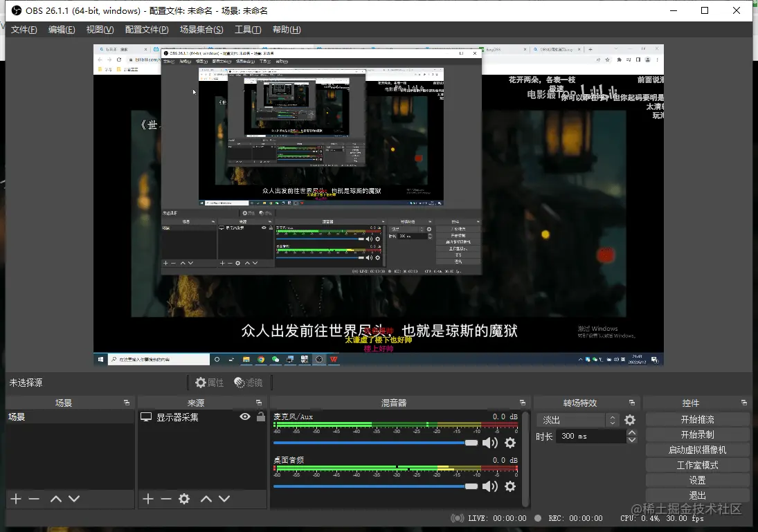Open the 视图(V) menu
758x532 pixels.
tap(100, 30)
